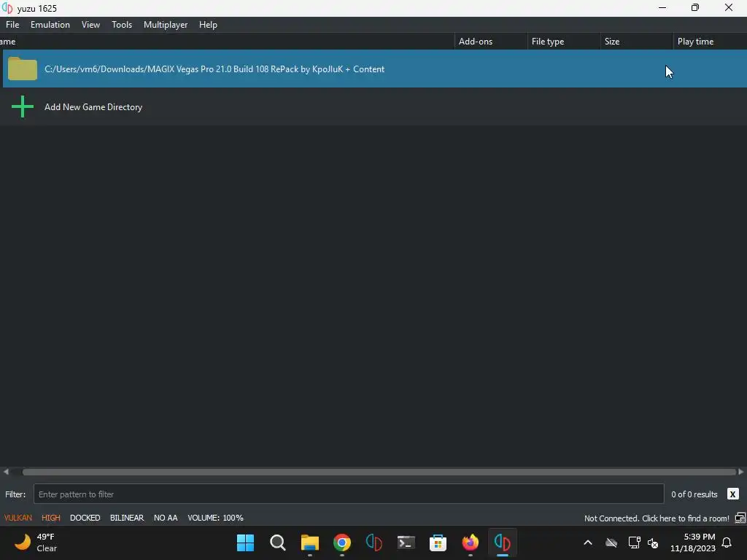Screen dimensions: 747x560
Task: Close the yuzu window
Action: (x=729, y=7)
